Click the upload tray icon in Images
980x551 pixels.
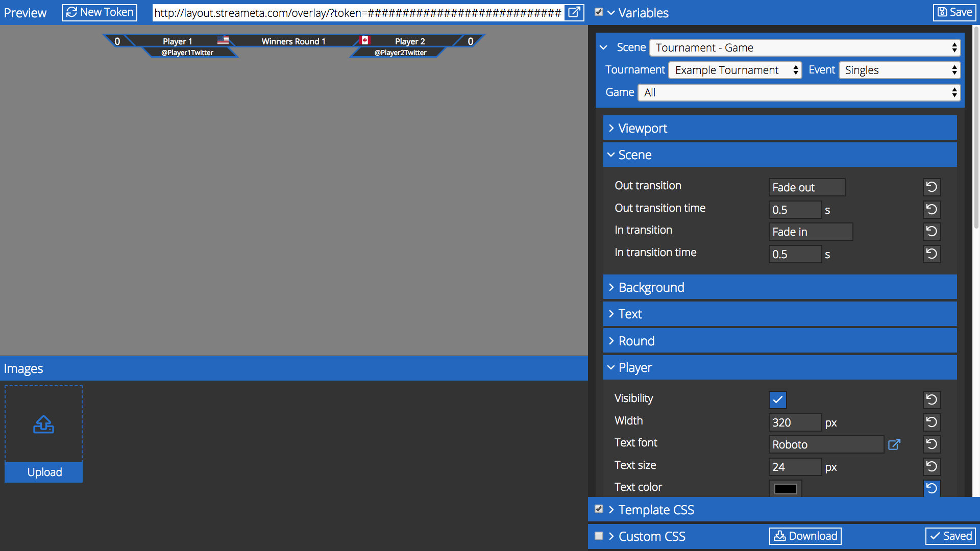43,424
